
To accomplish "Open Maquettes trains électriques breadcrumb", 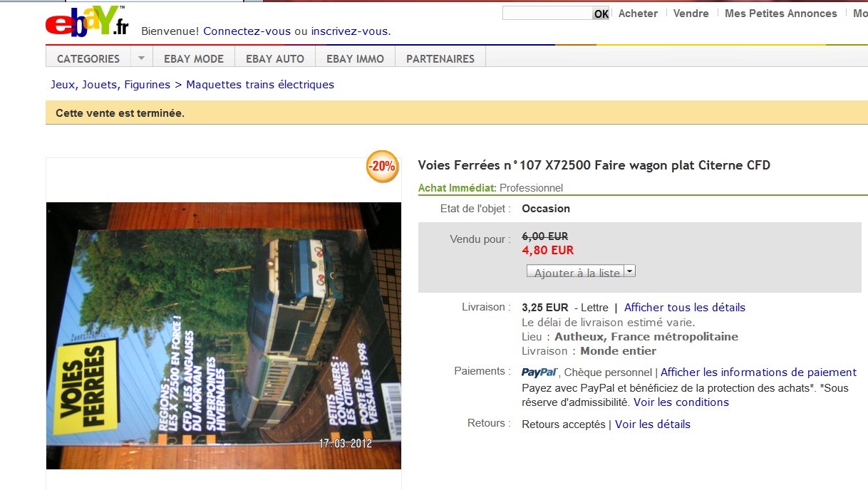I will [260, 85].
